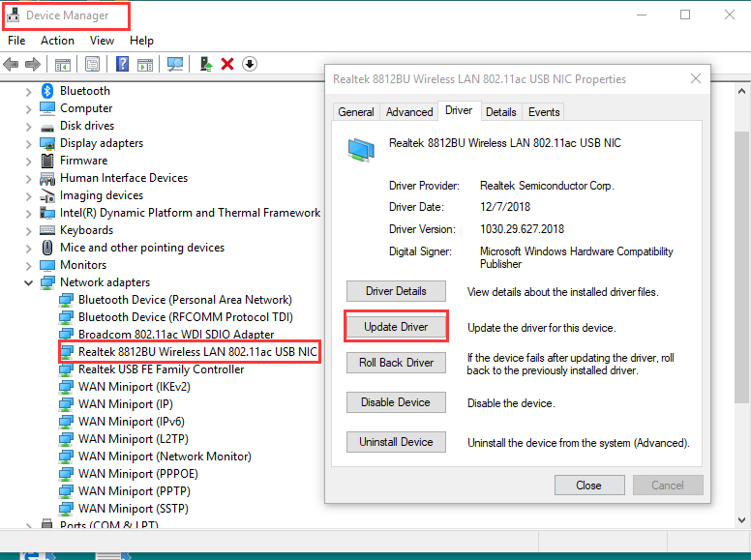Click the Roll Back Driver button

point(396,363)
